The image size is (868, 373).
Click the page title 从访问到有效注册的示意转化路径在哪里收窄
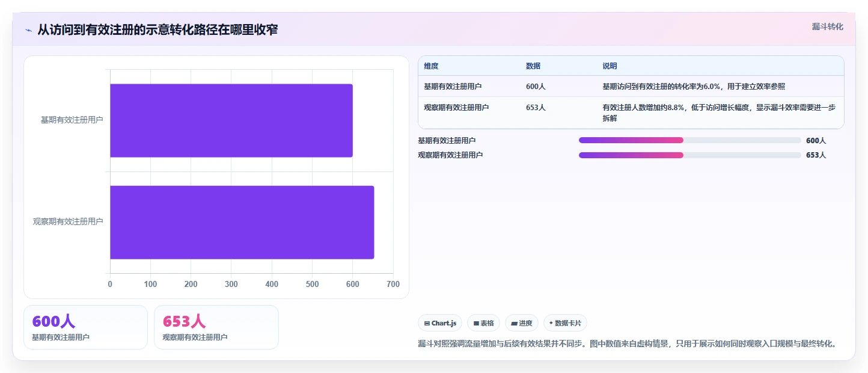[x=157, y=30]
